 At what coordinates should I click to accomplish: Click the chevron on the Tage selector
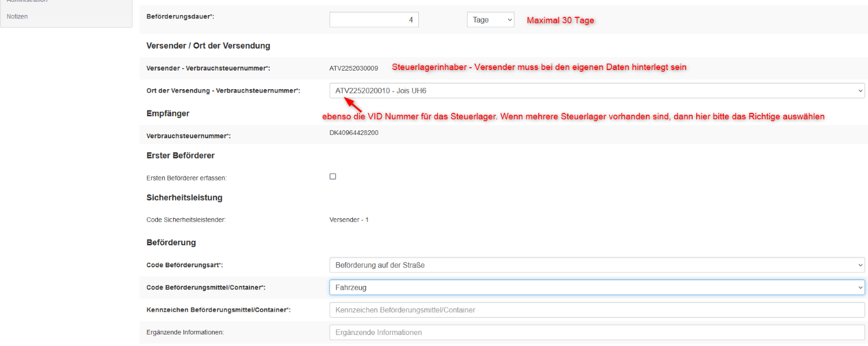coord(510,19)
